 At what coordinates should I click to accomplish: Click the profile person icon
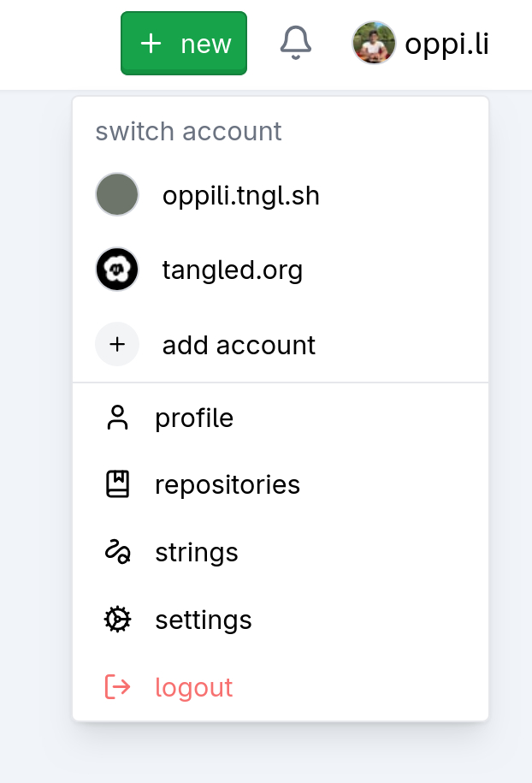(x=117, y=418)
